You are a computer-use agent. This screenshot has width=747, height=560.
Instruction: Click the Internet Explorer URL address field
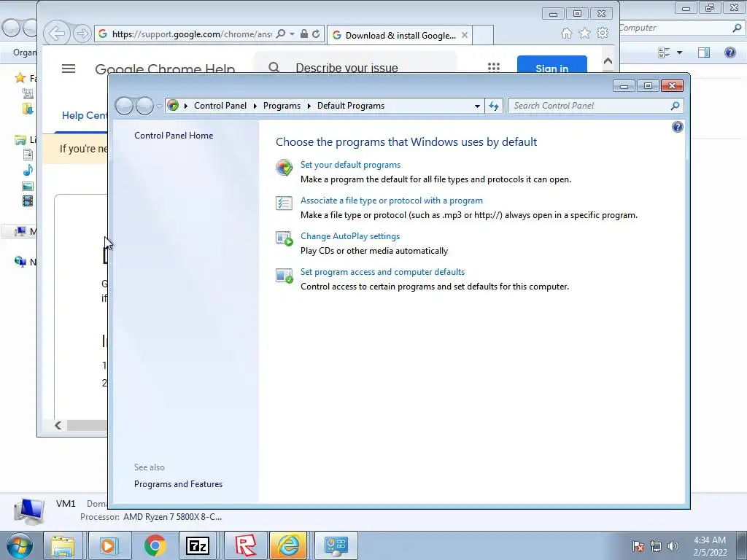(x=191, y=34)
